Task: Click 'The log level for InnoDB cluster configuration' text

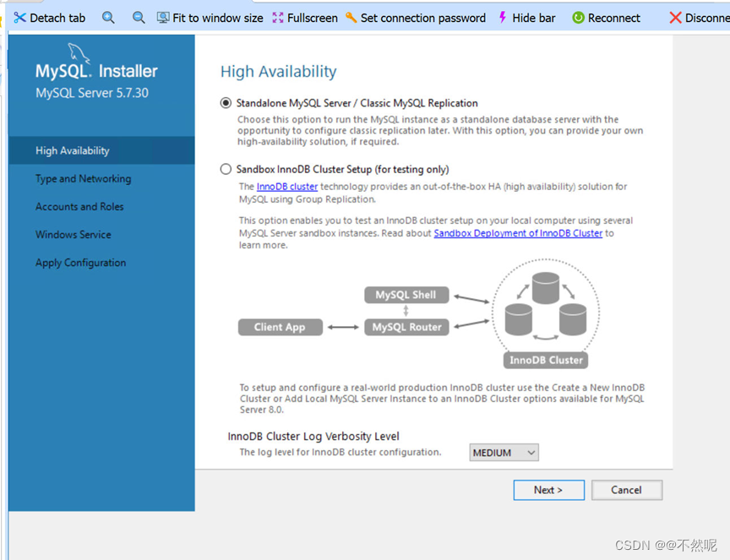Action: pos(340,452)
